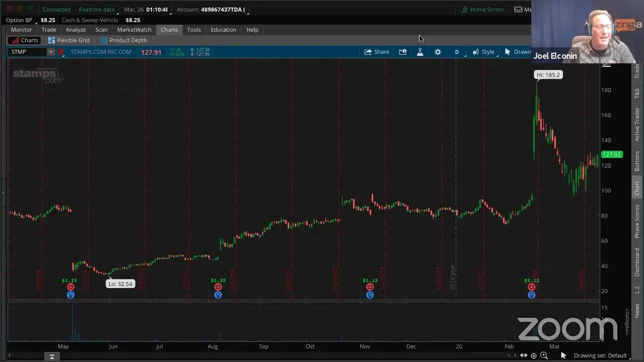Click the Lo: 32.54 price bubble
Screen dimensions: 644x362
click(121, 284)
